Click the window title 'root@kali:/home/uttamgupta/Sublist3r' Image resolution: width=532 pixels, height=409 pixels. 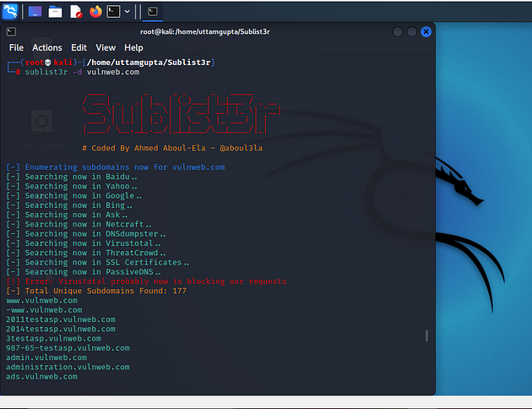click(x=205, y=32)
